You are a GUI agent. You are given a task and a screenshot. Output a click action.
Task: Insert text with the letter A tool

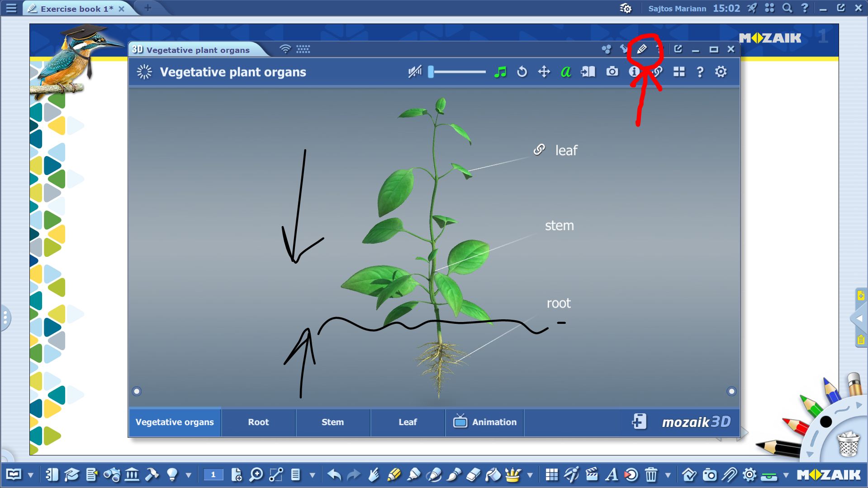(612, 474)
